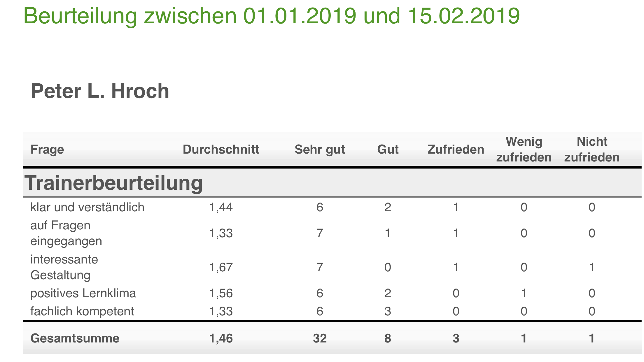Click the Gesamtsumme row label
This screenshot has height=362, width=644.
[75, 338]
